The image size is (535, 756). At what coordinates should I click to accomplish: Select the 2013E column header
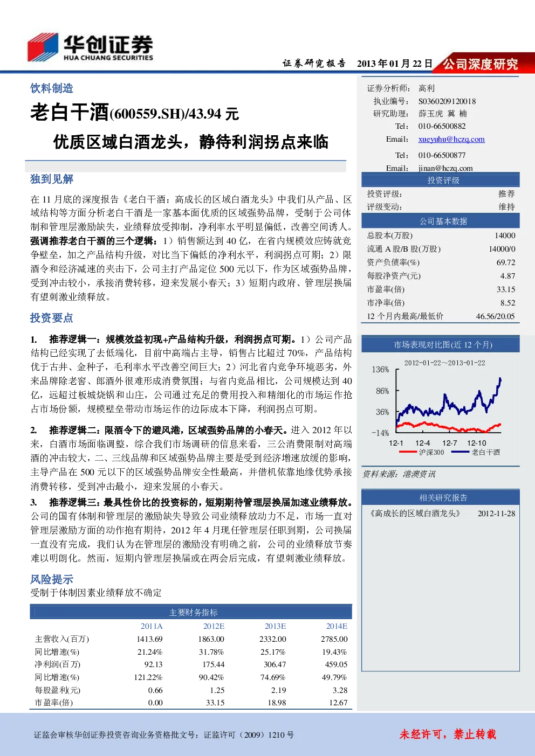(x=275, y=626)
